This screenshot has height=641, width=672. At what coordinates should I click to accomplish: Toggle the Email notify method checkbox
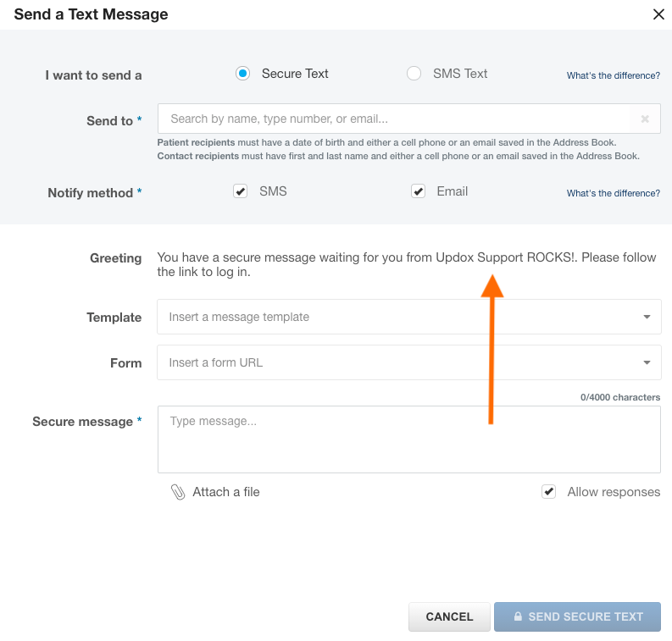coord(418,191)
